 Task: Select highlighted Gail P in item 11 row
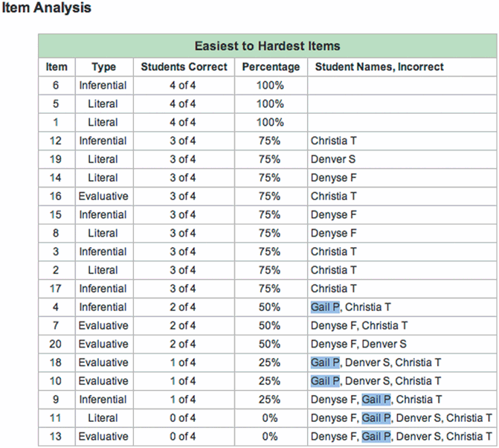(376, 418)
